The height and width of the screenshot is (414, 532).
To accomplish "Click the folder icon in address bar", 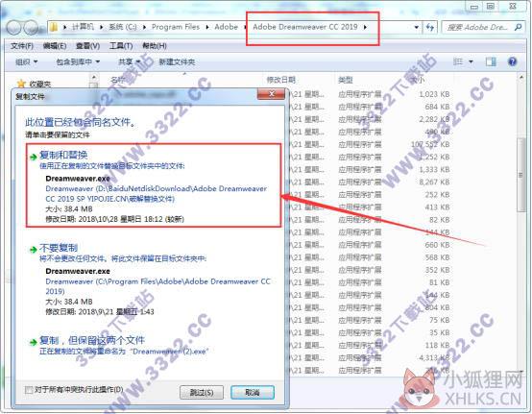I will point(53,27).
